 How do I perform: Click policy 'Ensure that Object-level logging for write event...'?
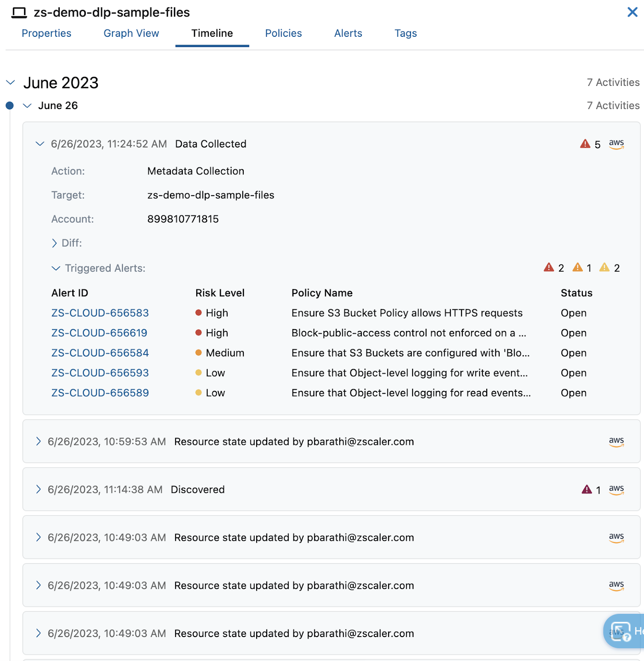(x=410, y=373)
